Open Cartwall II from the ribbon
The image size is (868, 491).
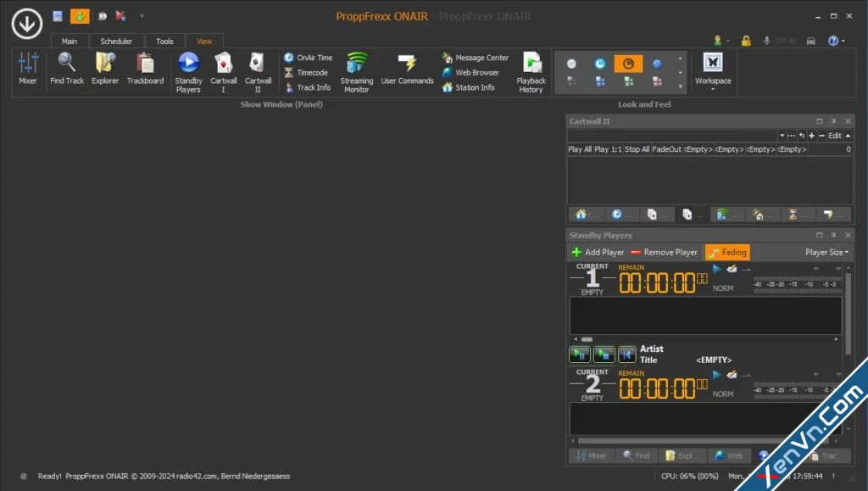coord(258,73)
